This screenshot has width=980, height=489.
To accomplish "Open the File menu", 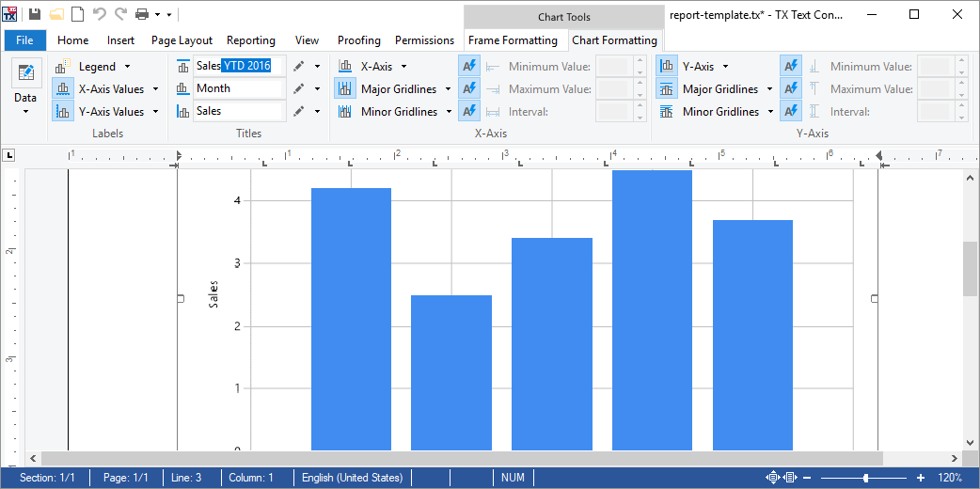I will pyautogui.click(x=25, y=40).
